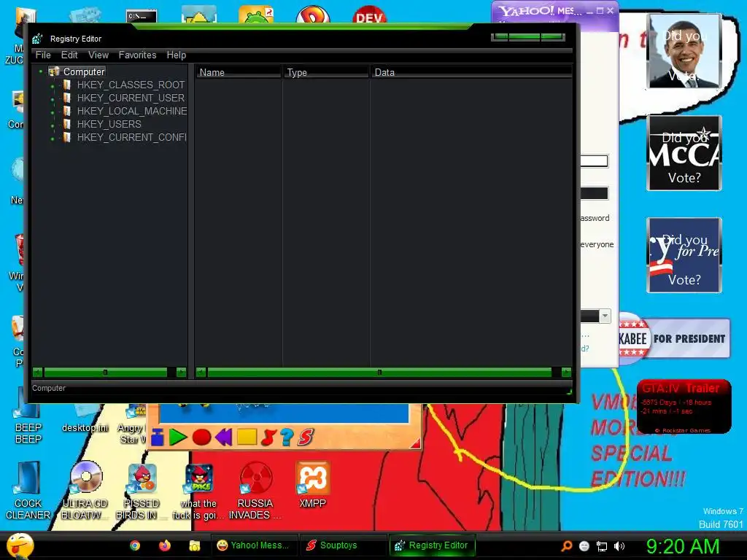Click the white Yahoo Messenger ID field
This screenshot has width=747, height=560.
(594, 161)
